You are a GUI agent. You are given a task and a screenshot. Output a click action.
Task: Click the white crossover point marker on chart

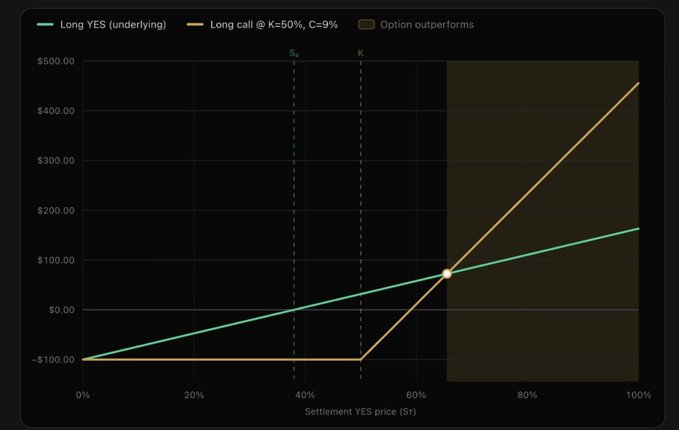[x=447, y=274]
